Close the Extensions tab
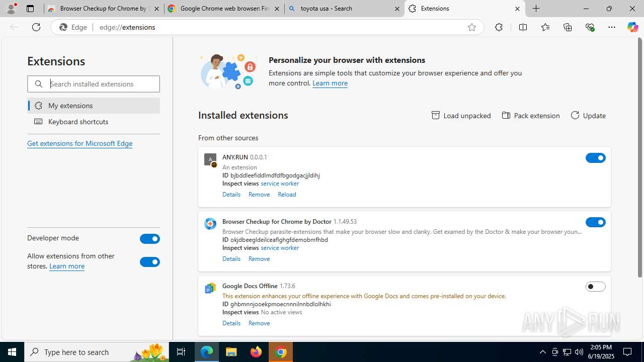 tap(517, 9)
